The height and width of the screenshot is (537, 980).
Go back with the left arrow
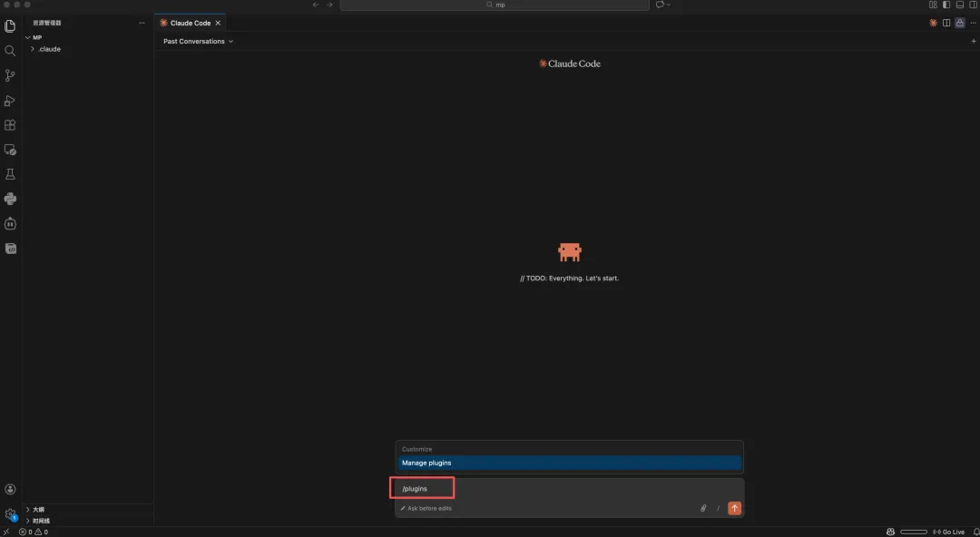tap(316, 5)
